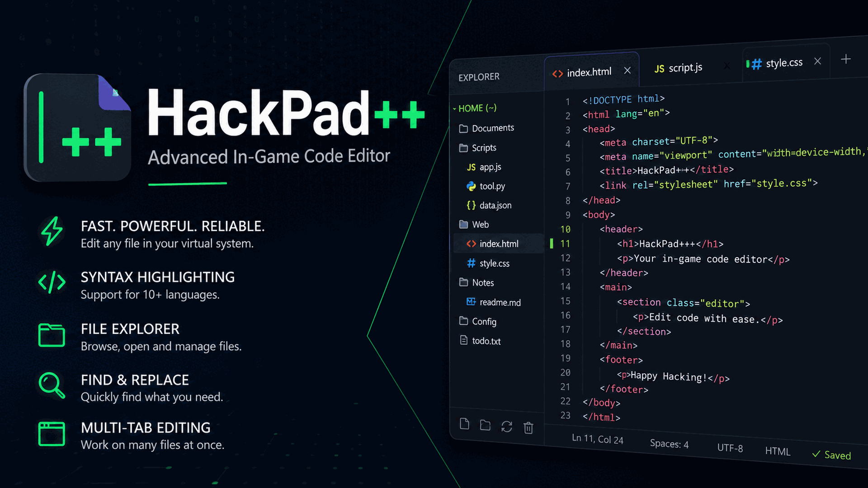Viewport: 868px width, 488px height.
Task: Click the plus icon to add new tab
Action: pyautogui.click(x=846, y=59)
